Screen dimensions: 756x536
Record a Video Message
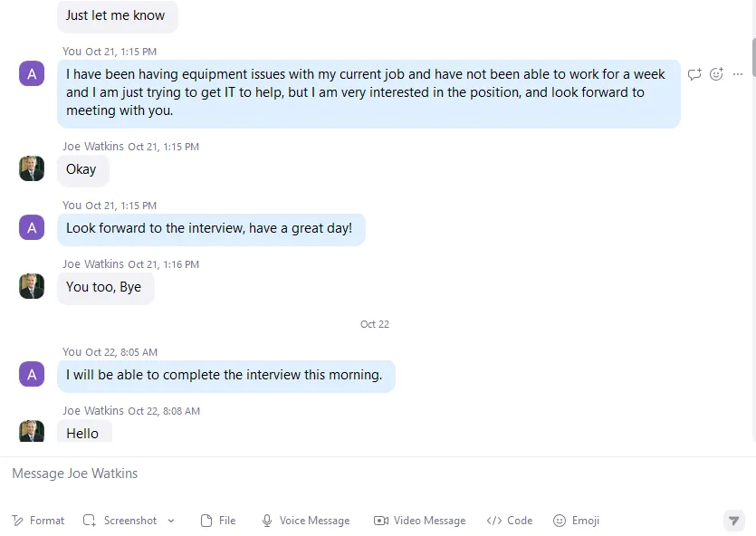click(x=419, y=521)
